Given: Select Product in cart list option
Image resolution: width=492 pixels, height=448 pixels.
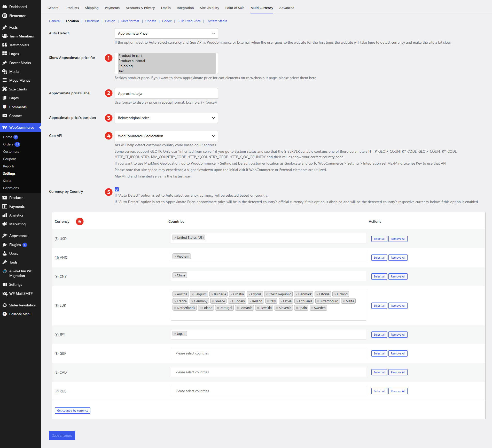Looking at the screenshot, I should [x=167, y=56].
